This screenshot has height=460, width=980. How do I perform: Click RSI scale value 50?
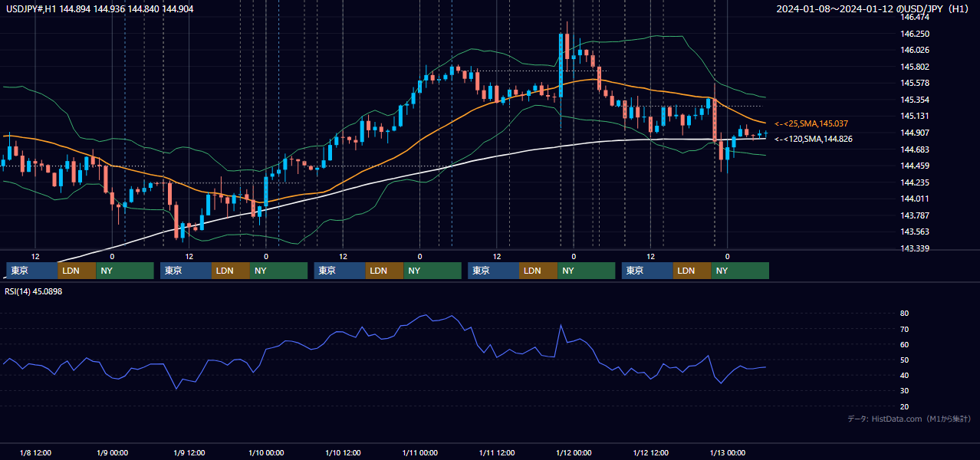click(x=904, y=360)
